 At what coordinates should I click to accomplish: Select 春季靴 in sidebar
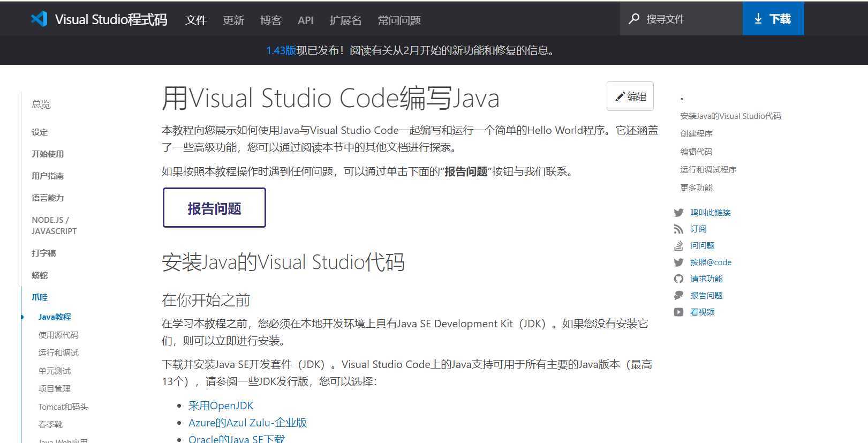pos(50,425)
